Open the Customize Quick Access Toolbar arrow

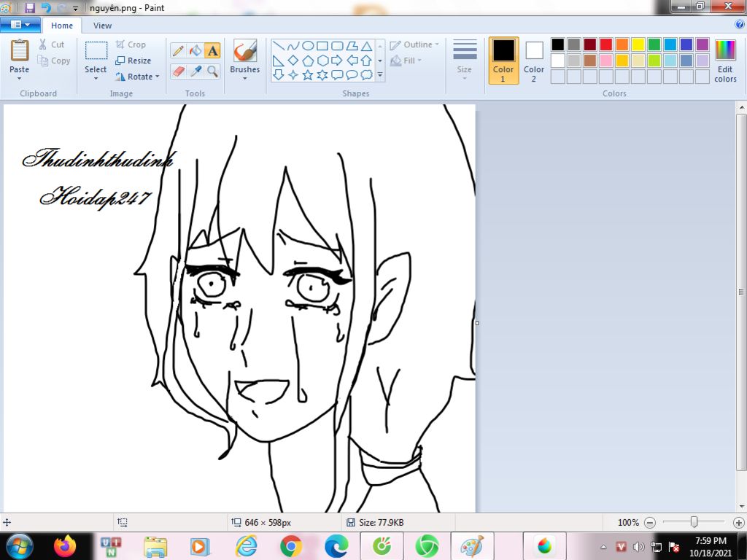(x=75, y=8)
